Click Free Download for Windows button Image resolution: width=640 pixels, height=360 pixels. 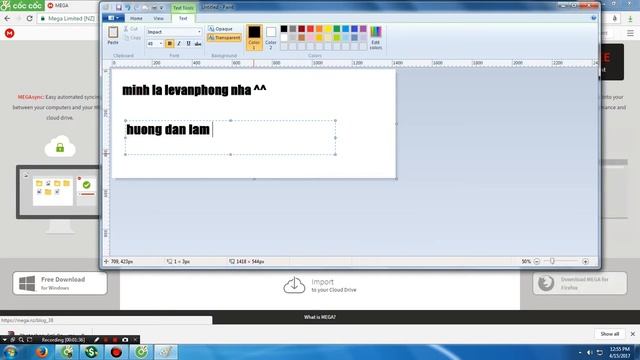click(x=60, y=283)
